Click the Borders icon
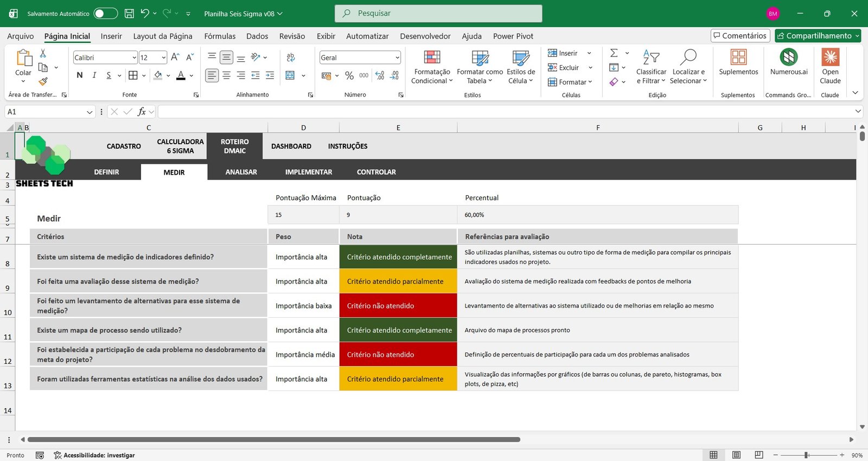This screenshot has height=461, width=868. (133, 75)
